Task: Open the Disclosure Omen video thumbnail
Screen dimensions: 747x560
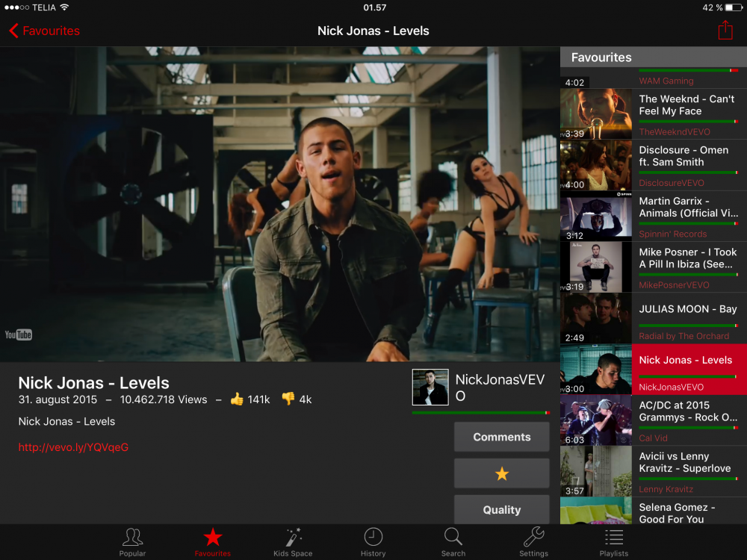Action: pyautogui.click(x=596, y=165)
